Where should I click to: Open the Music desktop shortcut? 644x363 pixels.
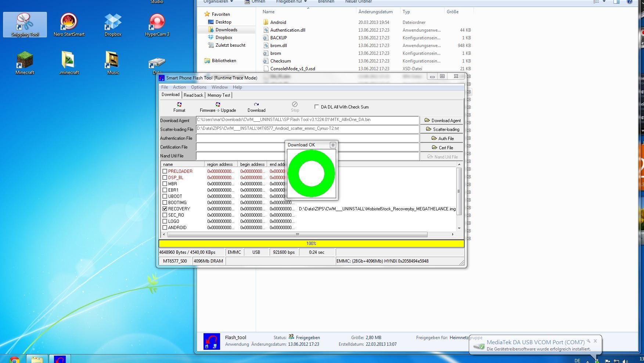113,63
